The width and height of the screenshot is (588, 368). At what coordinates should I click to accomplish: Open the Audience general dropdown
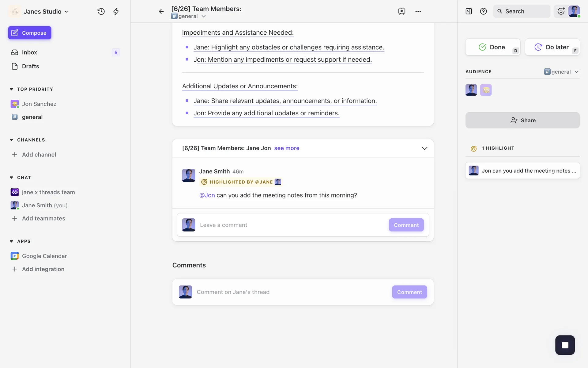(x=562, y=72)
